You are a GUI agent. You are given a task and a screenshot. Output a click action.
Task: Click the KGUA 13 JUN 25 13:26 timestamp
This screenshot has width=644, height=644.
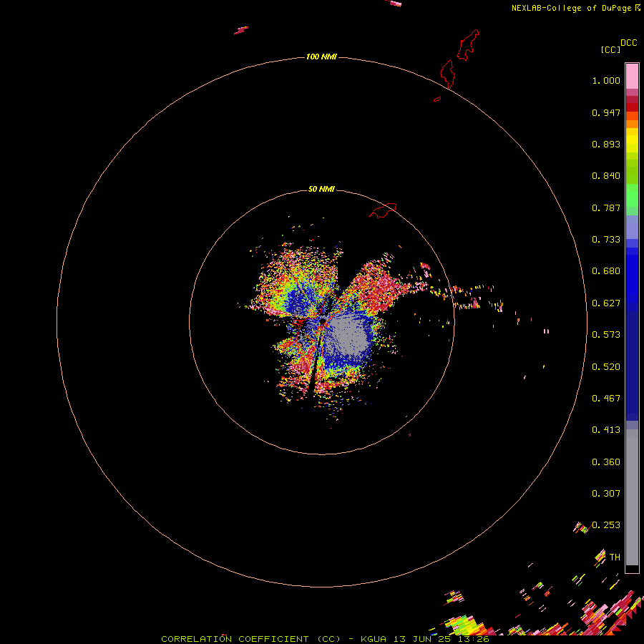tap(424, 639)
